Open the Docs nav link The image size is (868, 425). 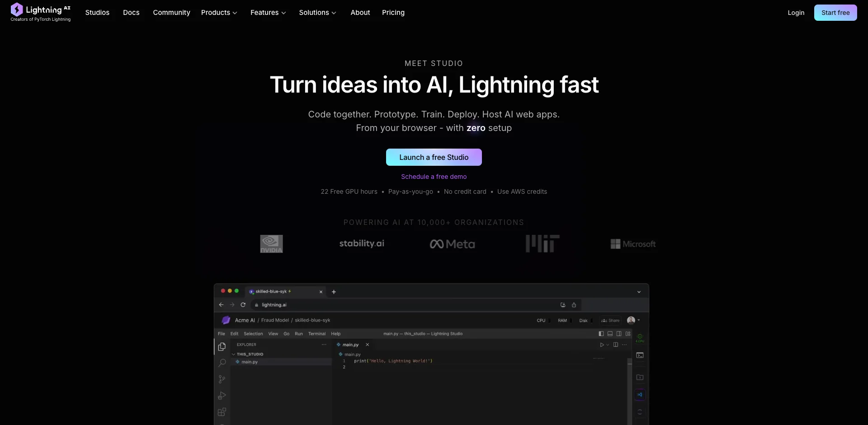click(x=131, y=13)
